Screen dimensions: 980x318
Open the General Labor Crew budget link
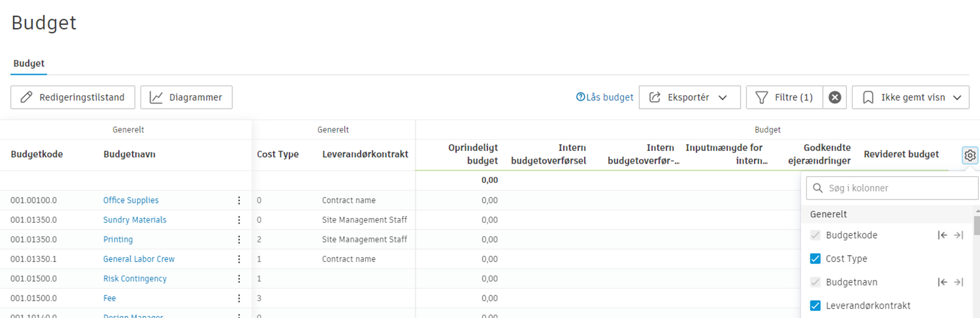(139, 259)
